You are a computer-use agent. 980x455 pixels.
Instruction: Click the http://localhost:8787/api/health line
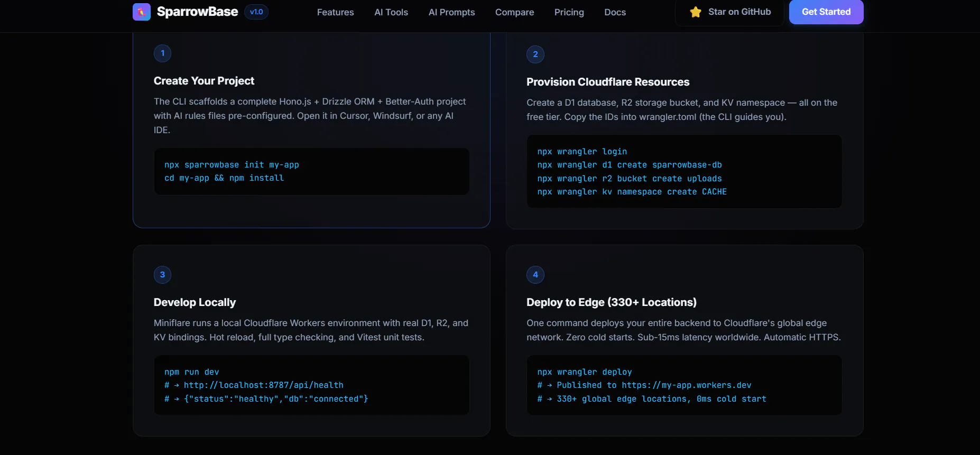(x=254, y=385)
